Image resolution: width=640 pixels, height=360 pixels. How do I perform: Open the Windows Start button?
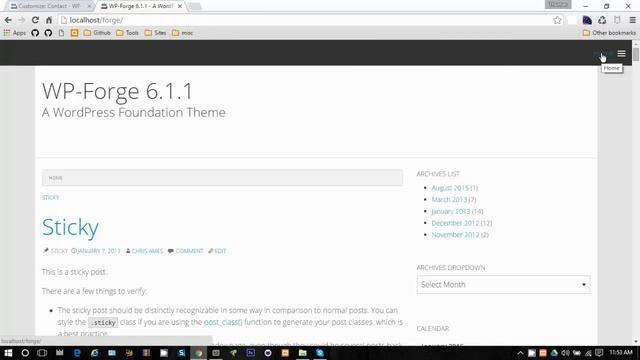pos(8,353)
